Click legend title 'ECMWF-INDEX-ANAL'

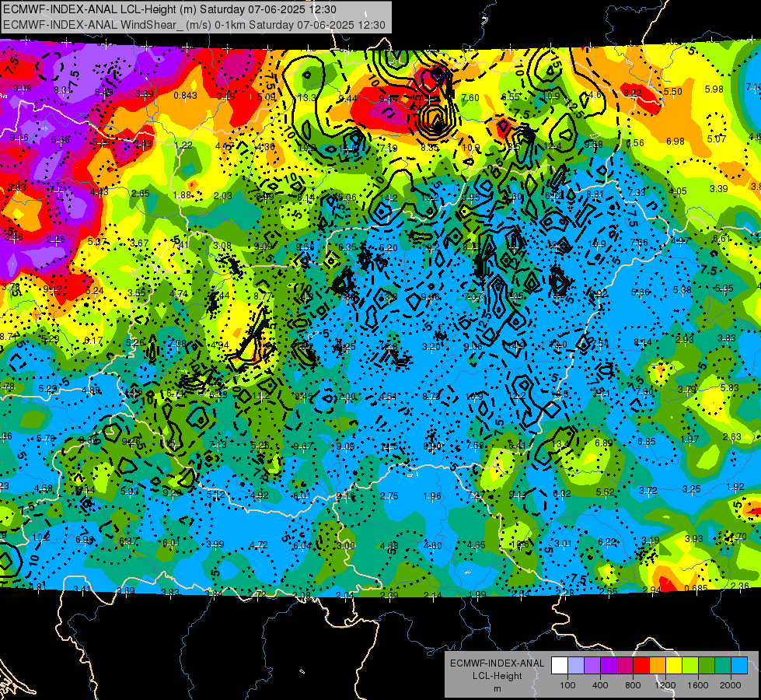tap(497, 663)
